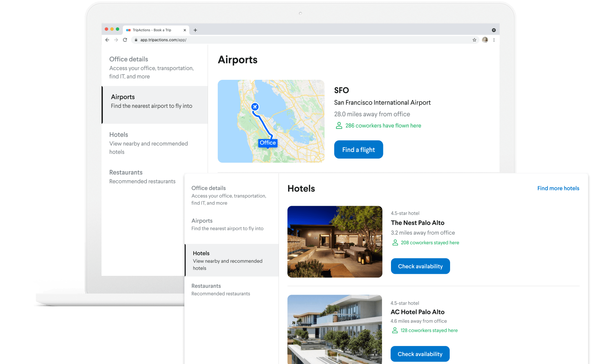601x364 pixels.
Task: Click the airplane marker on the map
Action: click(255, 107)
